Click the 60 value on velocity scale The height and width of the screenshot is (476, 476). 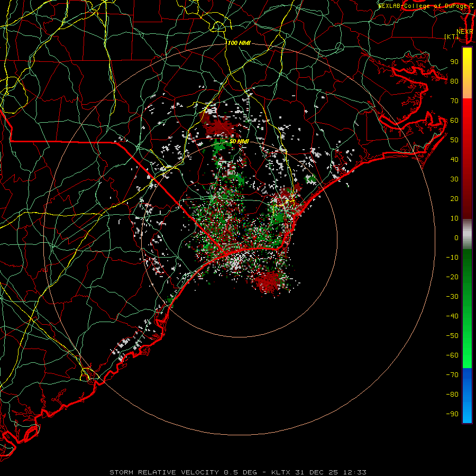pyautogui.click(x=454, y=120)
